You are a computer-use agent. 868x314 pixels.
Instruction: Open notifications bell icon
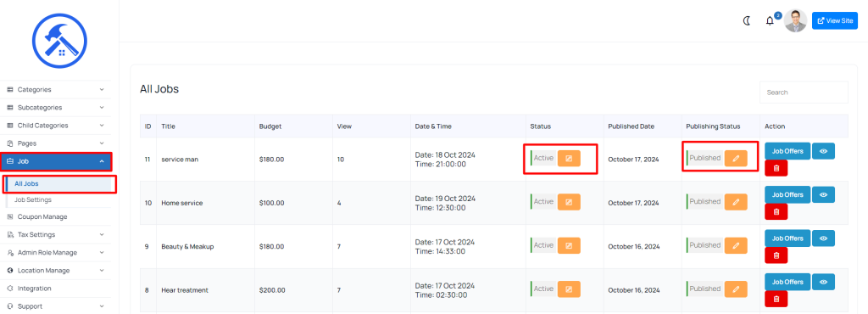pos(770,21)
